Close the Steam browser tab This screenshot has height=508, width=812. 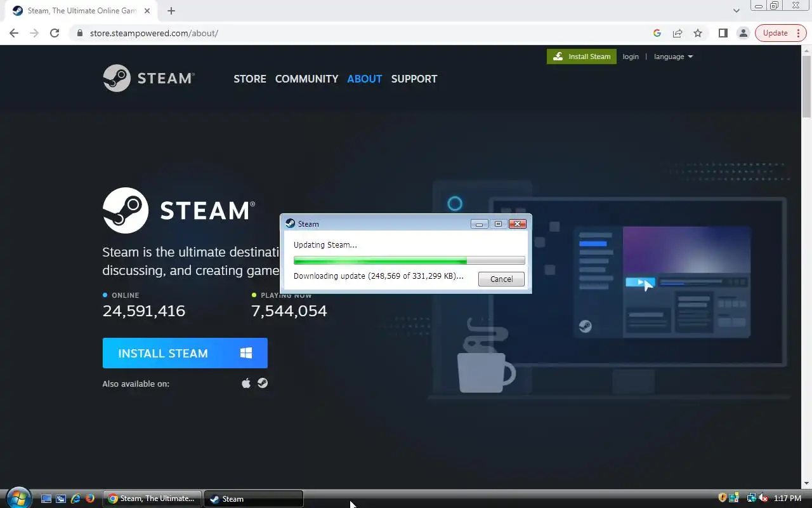pyautogui.click(x=147, y=11)
